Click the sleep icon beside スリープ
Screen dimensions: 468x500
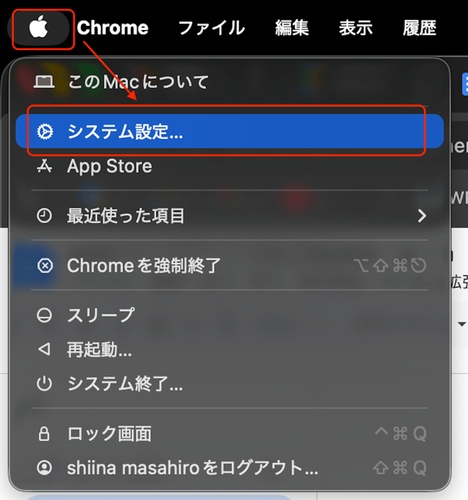44,315
